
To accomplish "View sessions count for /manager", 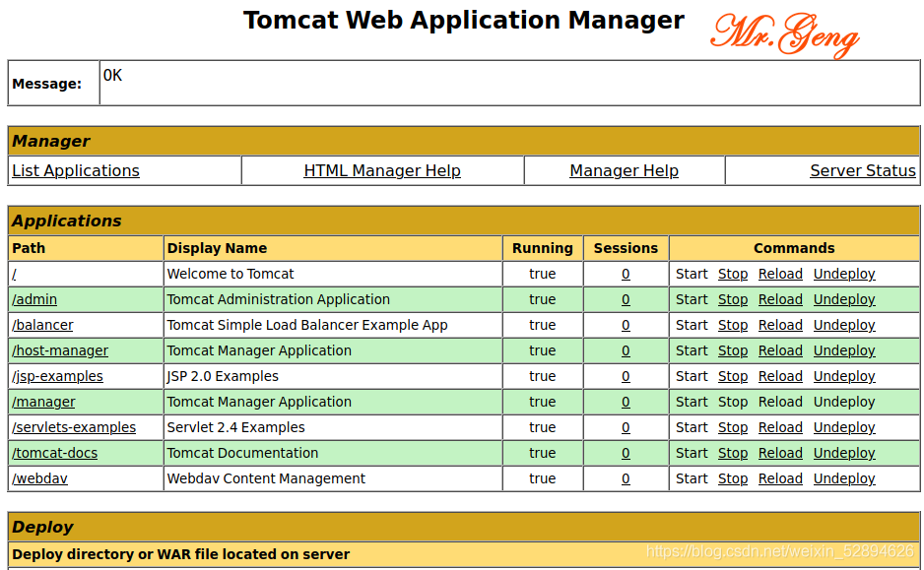I will click(x=626, y=403).
